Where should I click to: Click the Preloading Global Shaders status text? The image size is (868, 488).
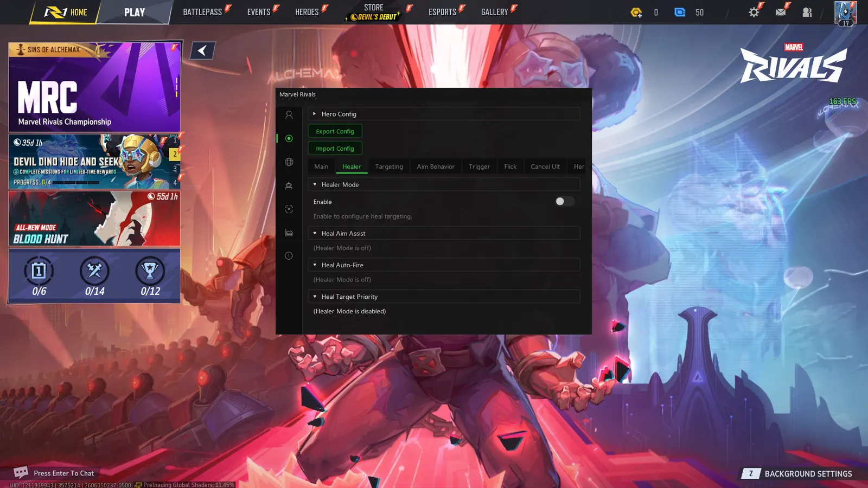click(x=189, y=485)
